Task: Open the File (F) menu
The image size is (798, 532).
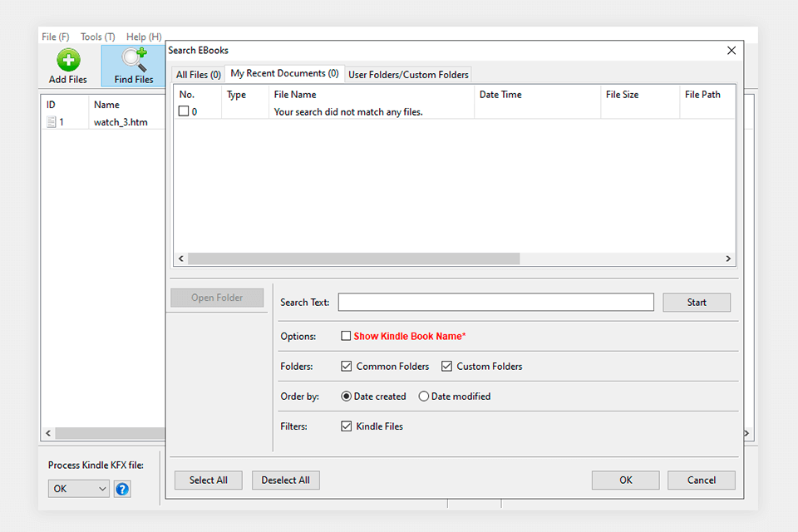Action: tap(56, 37)
